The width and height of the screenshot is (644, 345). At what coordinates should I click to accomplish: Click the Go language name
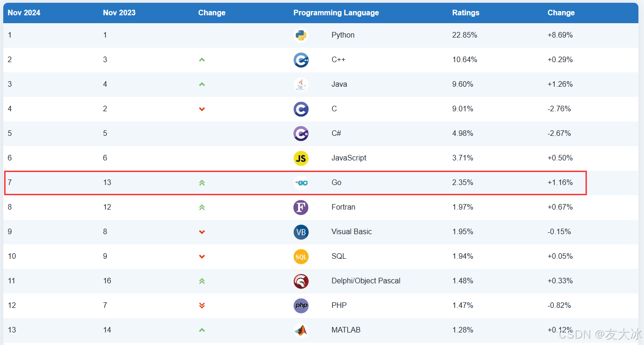coord(337,183)
